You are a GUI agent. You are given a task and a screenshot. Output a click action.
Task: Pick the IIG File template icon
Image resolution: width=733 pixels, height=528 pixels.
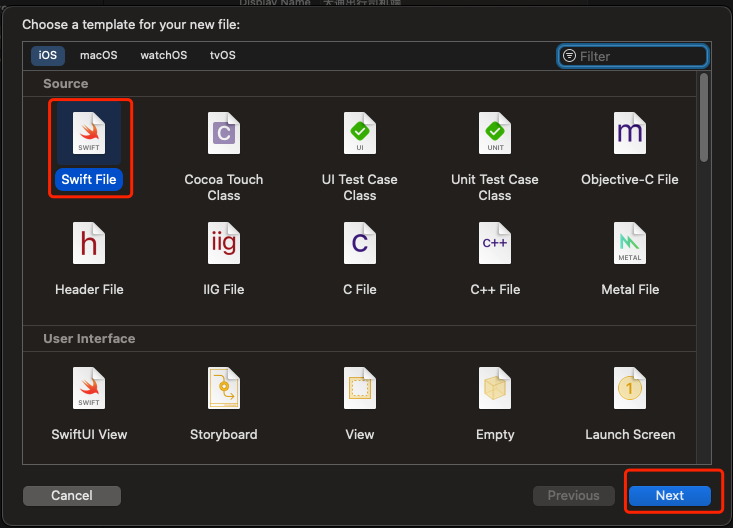point(224,243)
